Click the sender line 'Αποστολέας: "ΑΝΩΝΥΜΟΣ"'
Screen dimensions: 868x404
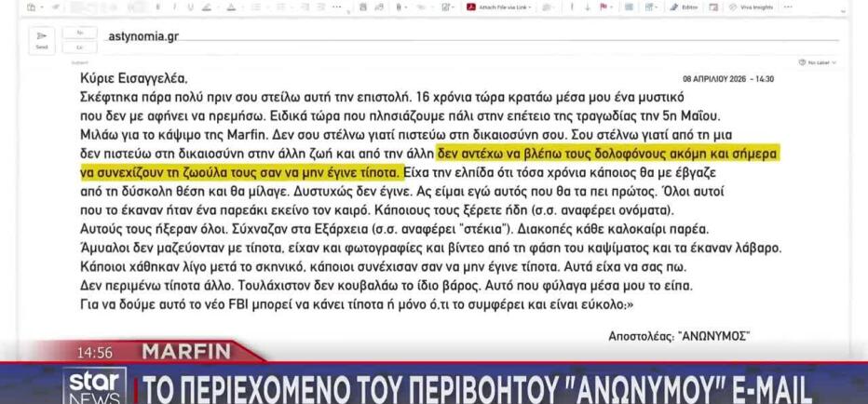(679, 336)
